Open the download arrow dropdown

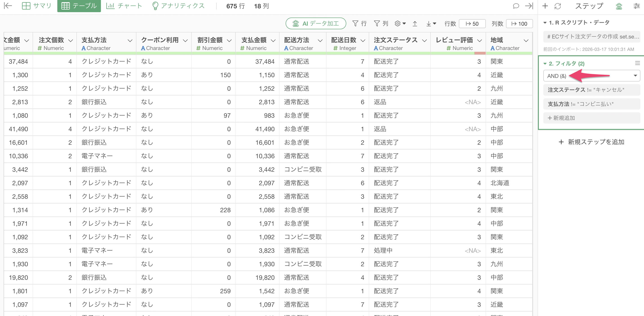point(431,24)
